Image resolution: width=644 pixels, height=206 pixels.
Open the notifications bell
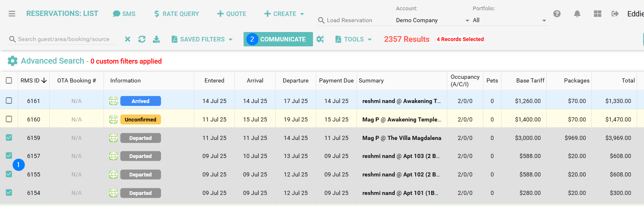[577, 14]
